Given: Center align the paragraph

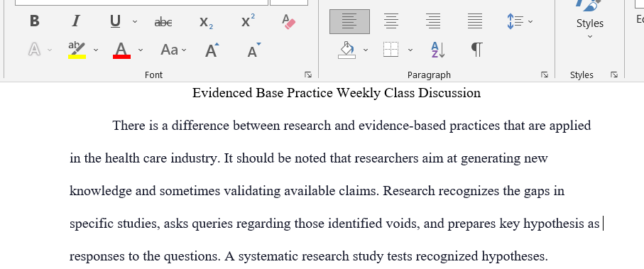Looking at the screenshot, I should click(x=391, y=21).
